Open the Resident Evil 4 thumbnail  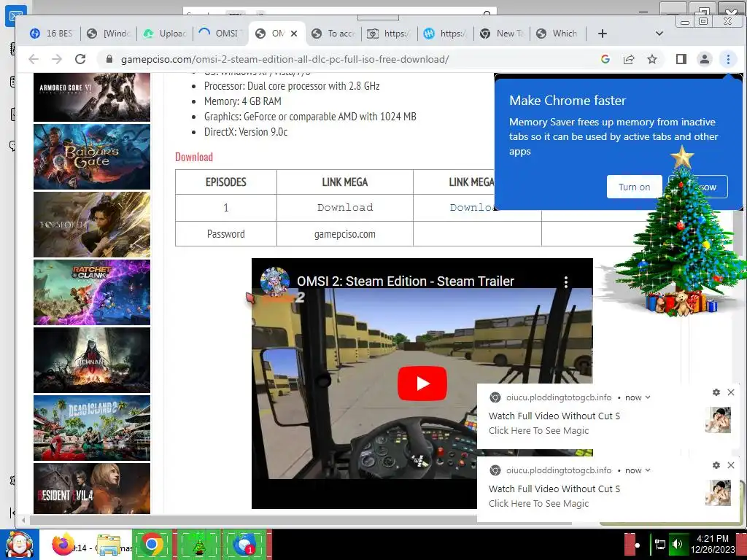coord(92,488)
